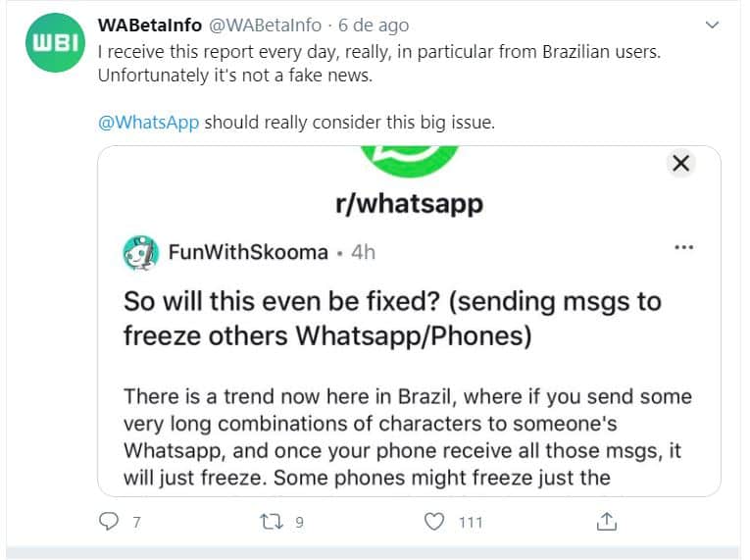The image size is (750, 560).
Task: Open the @WhatsApp mention link
Action: [149, 123]
